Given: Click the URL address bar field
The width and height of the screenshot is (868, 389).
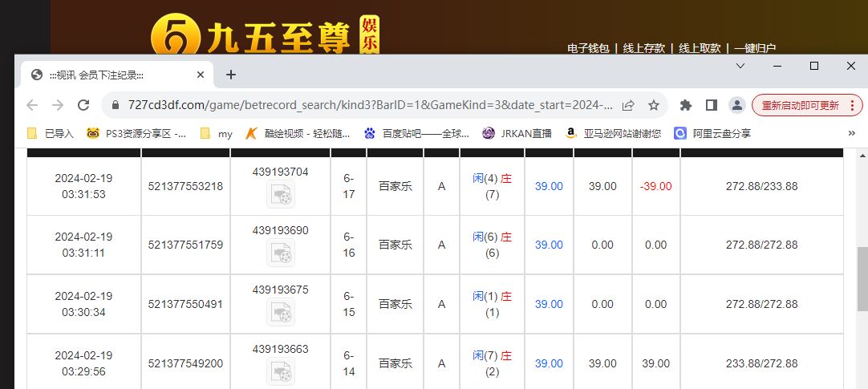Looking at the screenshot, I should coord(369,105).
